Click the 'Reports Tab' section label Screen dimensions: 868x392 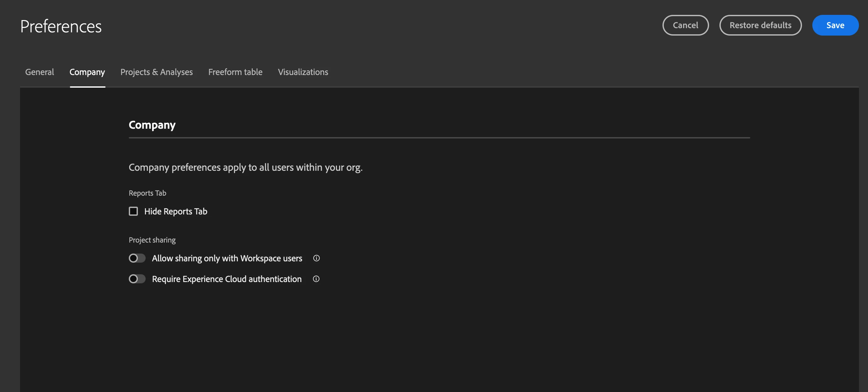(x=147, y=193)
